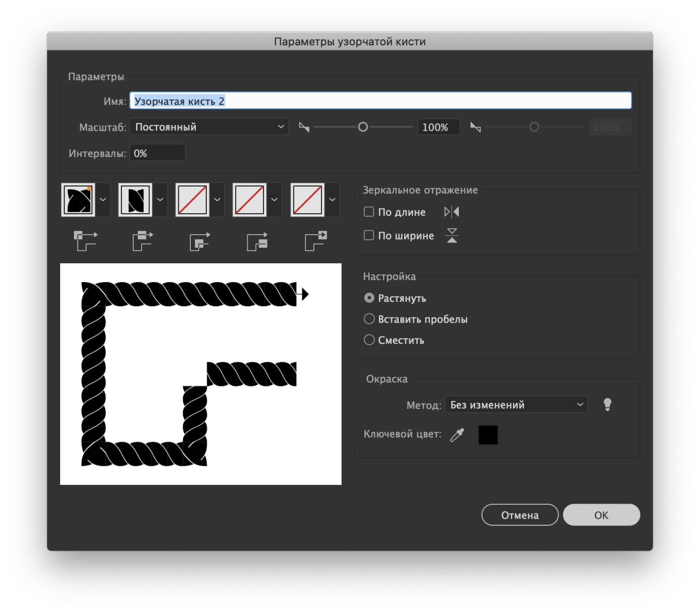Image resolution: width=700 pixels, height=613 pixels.
Task: Open the Масштаб dropdown set to Постоянный
Action: coord(209,127)
